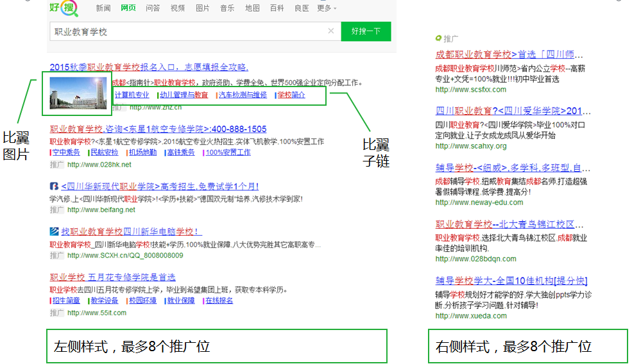Open the school building thumbnail image
641x364 pixels.
pyautogui.click(x=78, y=94)
